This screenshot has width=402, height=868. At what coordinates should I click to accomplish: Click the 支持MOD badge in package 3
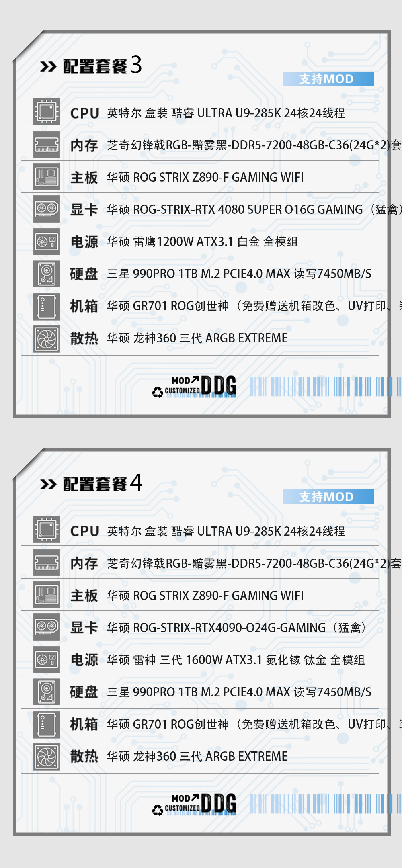(328, 79)
